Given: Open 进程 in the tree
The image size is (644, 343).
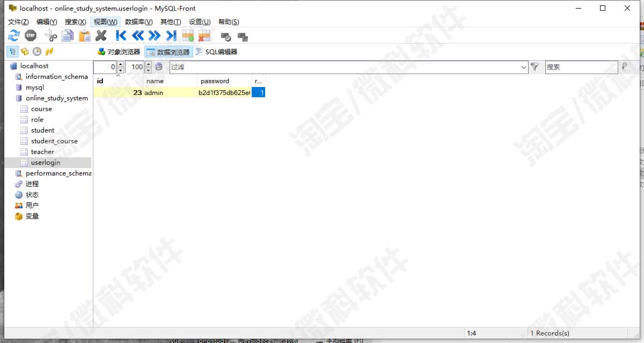Looking at the screenshot, I should pos(32,184).
